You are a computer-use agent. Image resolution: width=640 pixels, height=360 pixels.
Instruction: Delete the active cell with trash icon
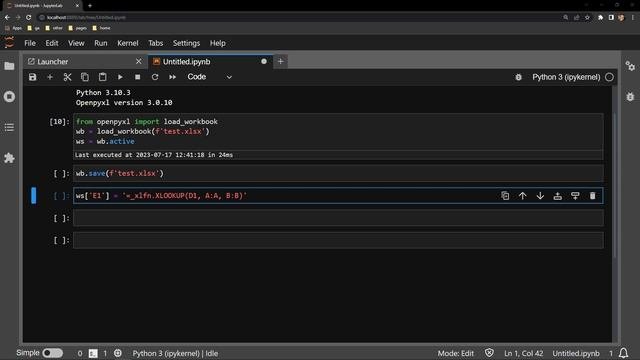593,196
